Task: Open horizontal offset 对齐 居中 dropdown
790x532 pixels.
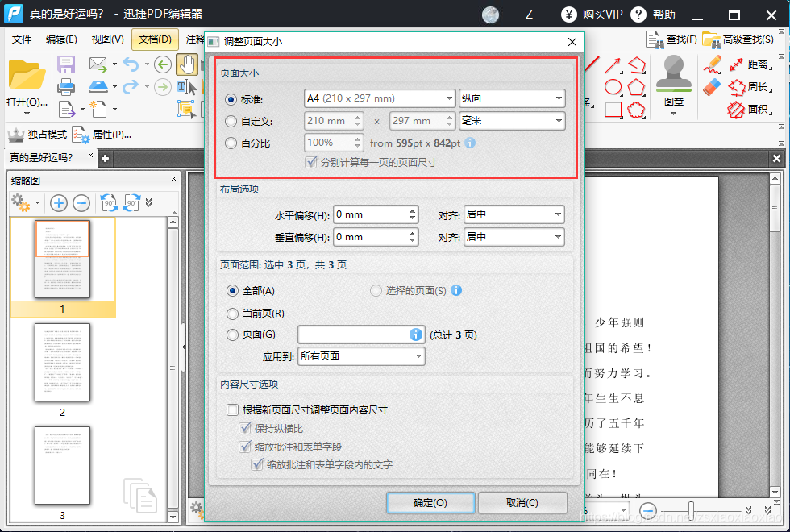Action: point(513,214)
